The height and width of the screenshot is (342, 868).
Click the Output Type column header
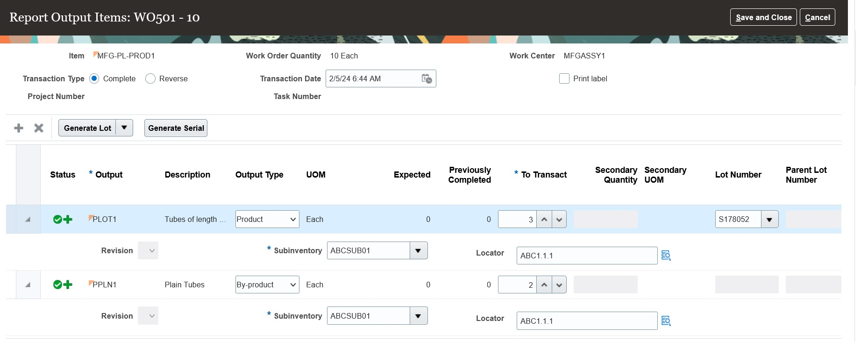coord(259,175)
